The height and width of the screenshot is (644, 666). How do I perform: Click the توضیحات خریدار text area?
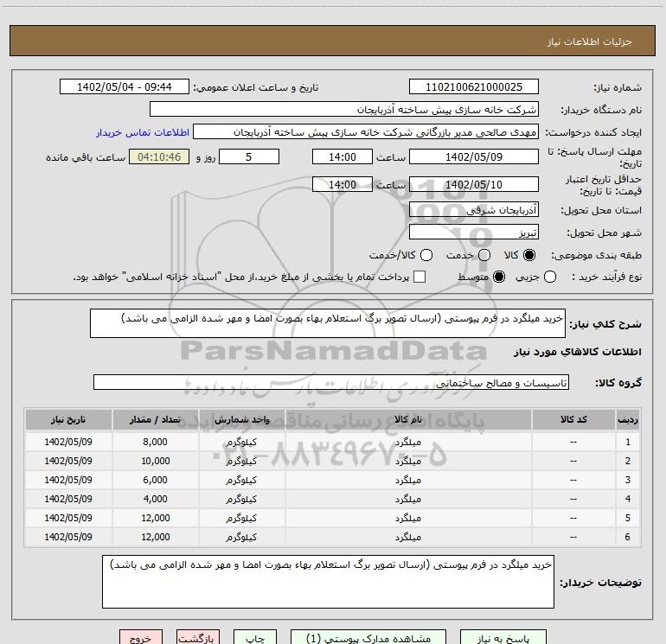coord(328,582)
